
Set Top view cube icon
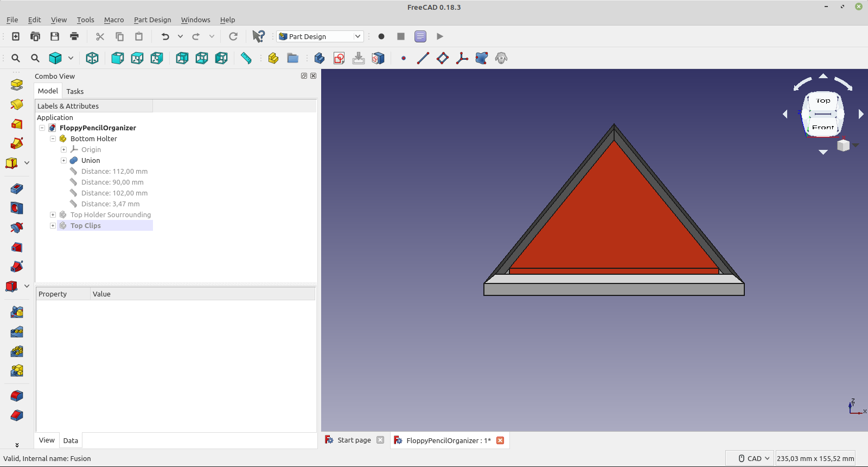(137, 58)
